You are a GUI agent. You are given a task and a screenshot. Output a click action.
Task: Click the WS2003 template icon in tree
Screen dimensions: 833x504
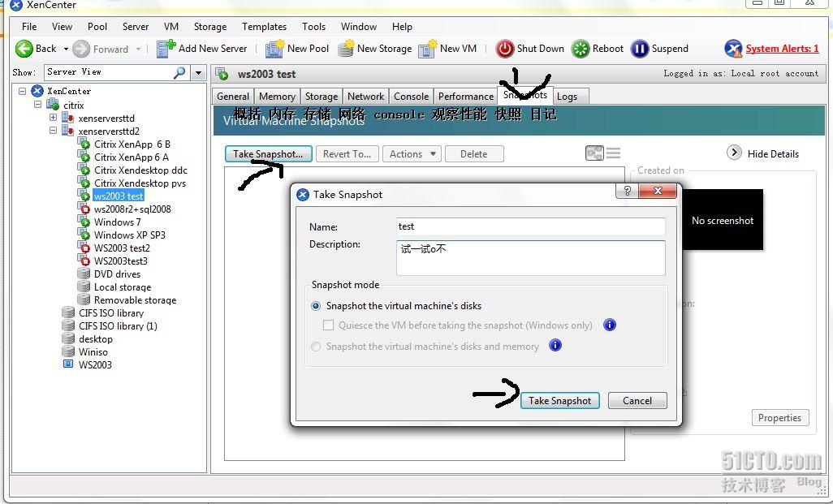click(68, 364)
